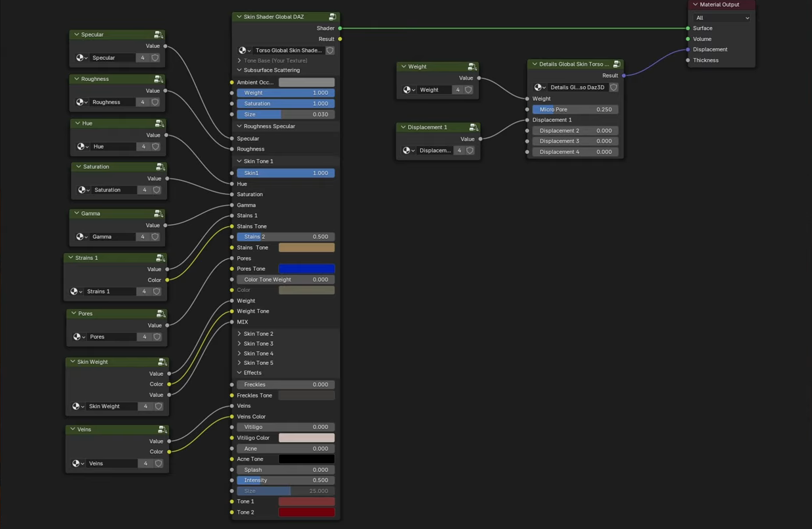Click the node tree browse icon in the Pores node
The width and height of the screenshot is (812, 529).
click(79, 337)
